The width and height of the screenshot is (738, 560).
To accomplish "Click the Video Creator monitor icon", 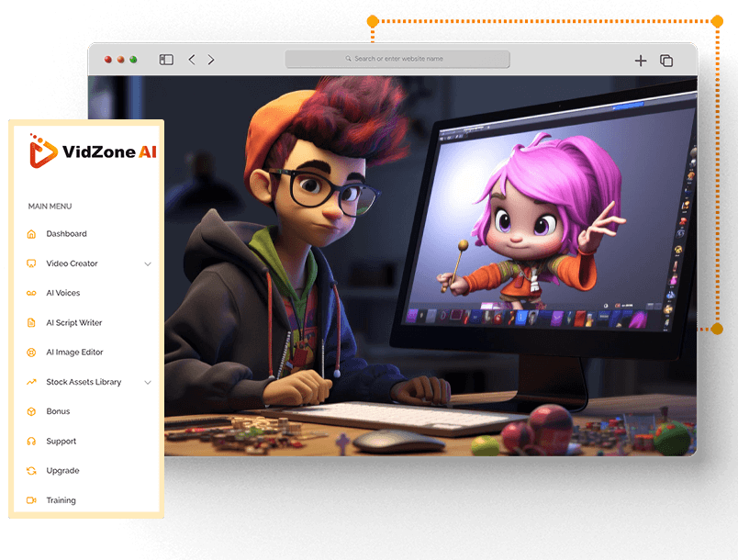I will (x=31, y=263).
